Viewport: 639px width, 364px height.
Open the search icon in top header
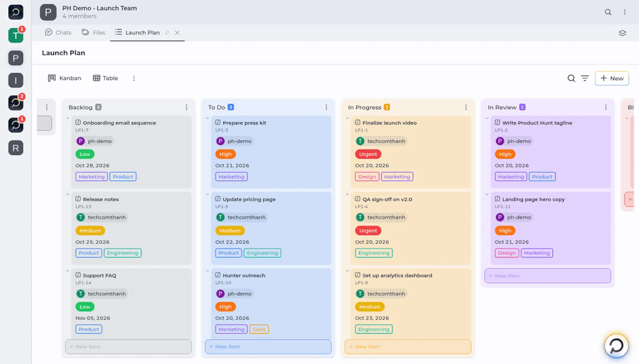[x=608, y=12]
